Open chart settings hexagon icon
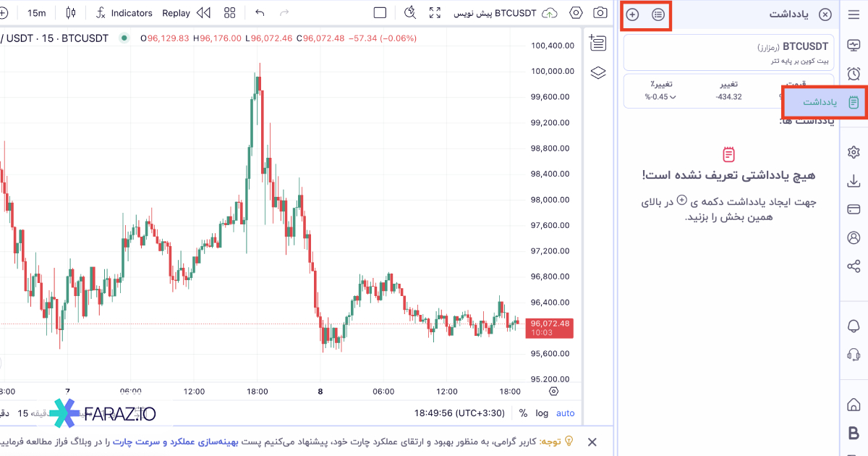 click(576, 12)
